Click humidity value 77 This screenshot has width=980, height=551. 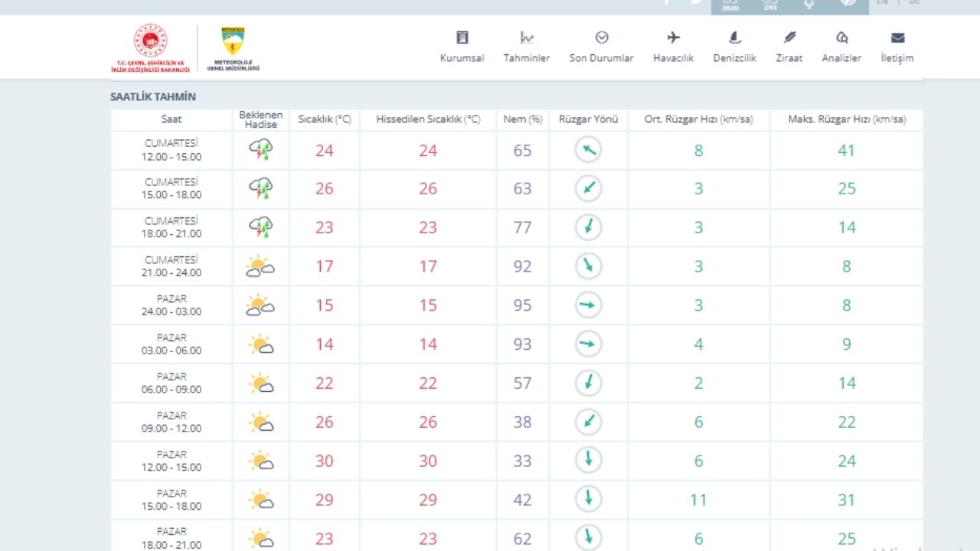point(523,227)
